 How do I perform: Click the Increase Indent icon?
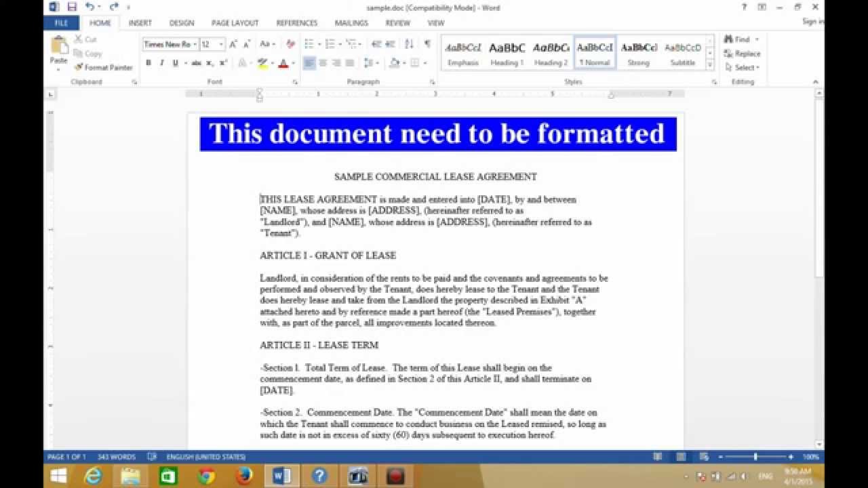click(x=390, y=44)
